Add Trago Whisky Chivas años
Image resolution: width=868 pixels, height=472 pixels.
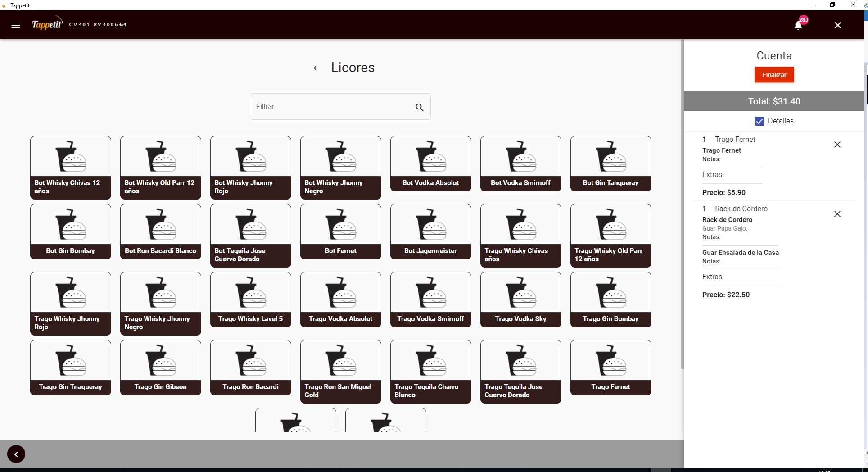pos(521,236)
